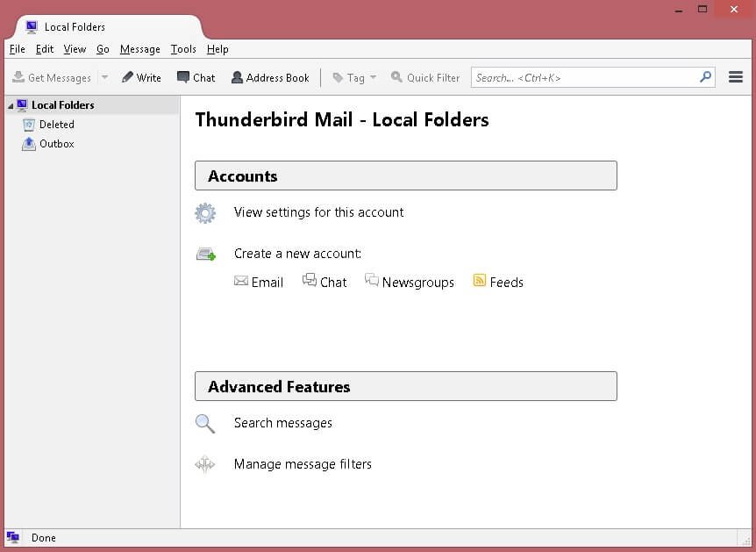Viewport: 756px width, 552px height.
Task: Click the 'Done' status bar text
Action: [x=43, y=538]
